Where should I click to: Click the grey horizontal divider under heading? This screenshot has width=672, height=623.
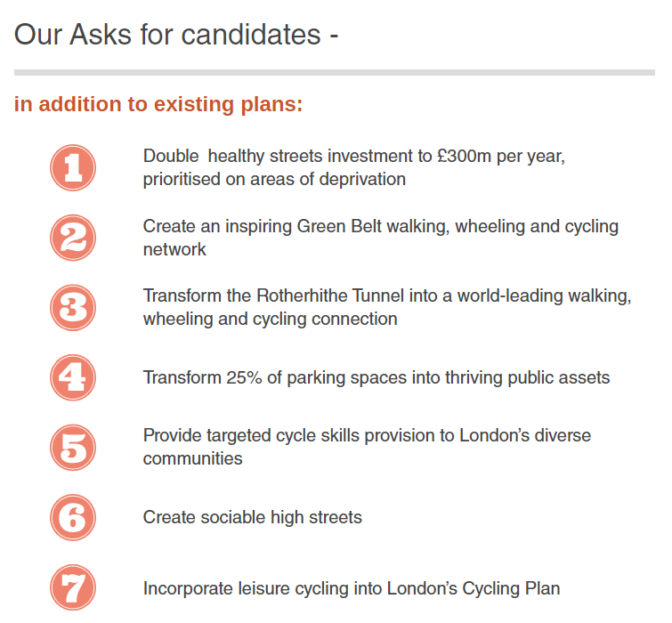click(x=335, y=72)
